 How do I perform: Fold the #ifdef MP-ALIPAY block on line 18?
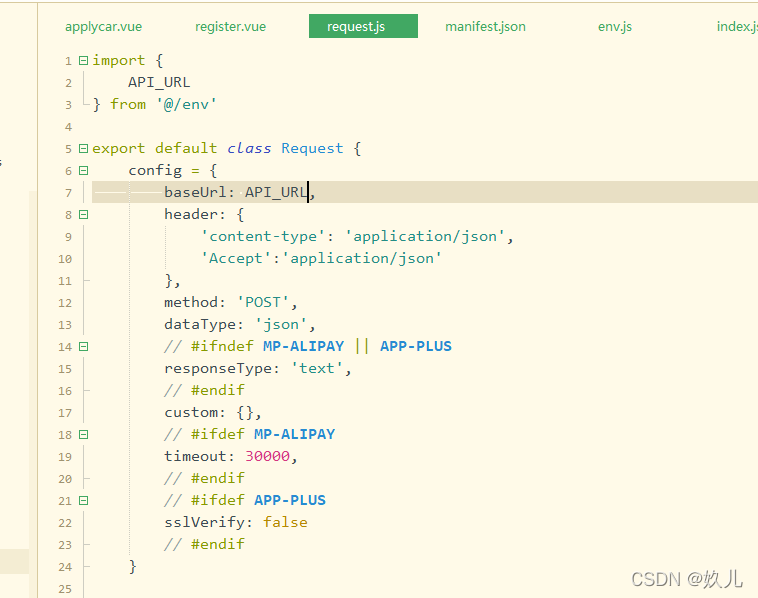click(x=83, y=434)
